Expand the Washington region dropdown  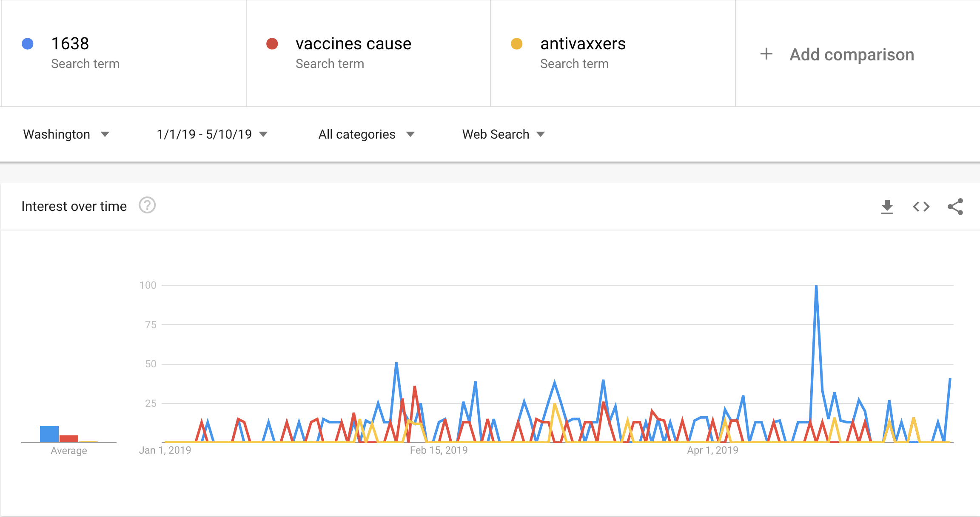tap(66, 134)
